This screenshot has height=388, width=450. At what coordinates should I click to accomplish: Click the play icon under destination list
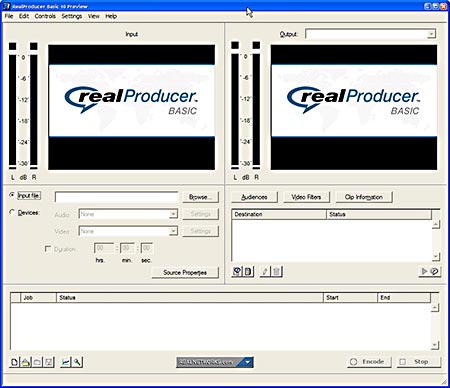424,271
